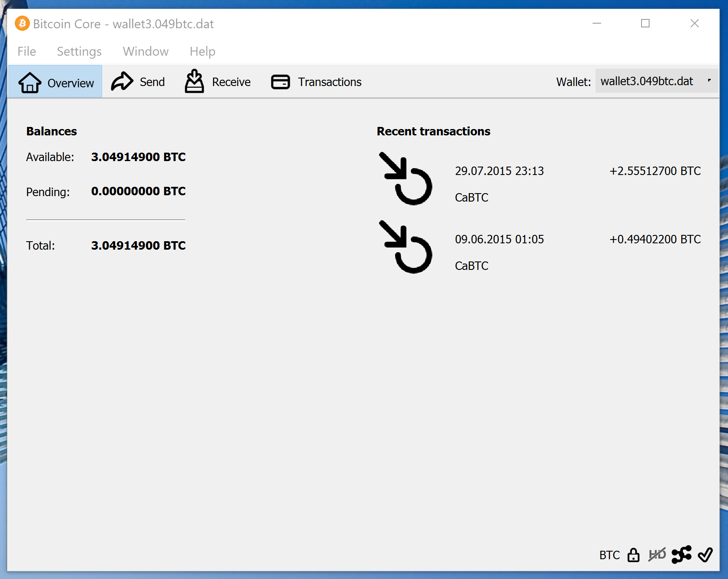Click the Send arrow icon
This screenshot has width=728, height=579.
(x=122, y=81)
